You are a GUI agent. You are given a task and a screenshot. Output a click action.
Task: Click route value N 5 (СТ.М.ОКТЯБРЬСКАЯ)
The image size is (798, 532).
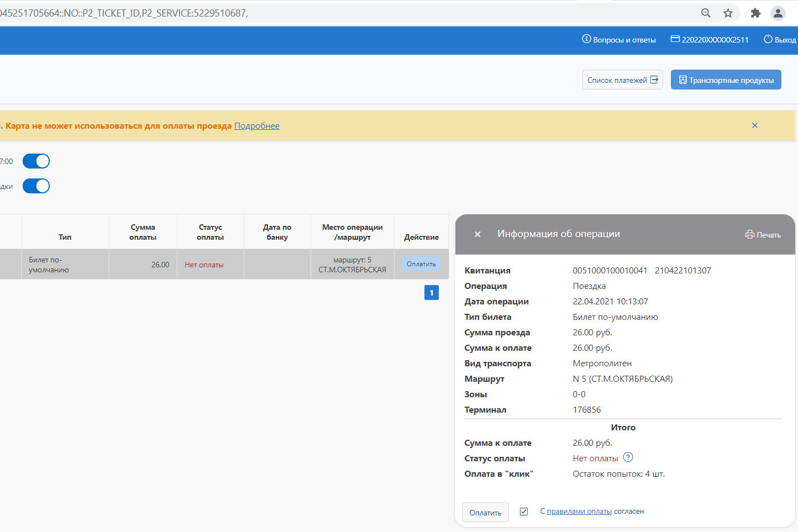pyautogui.click(x=623, y=379)
